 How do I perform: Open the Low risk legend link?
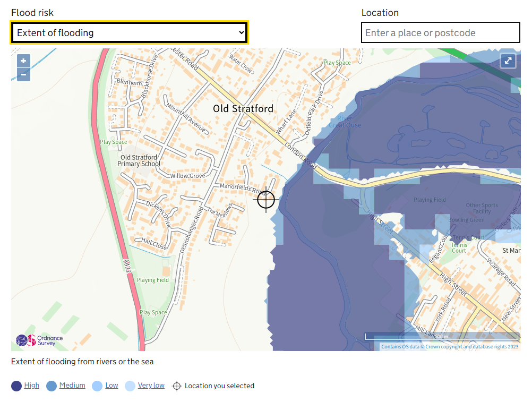coord(111,386)
